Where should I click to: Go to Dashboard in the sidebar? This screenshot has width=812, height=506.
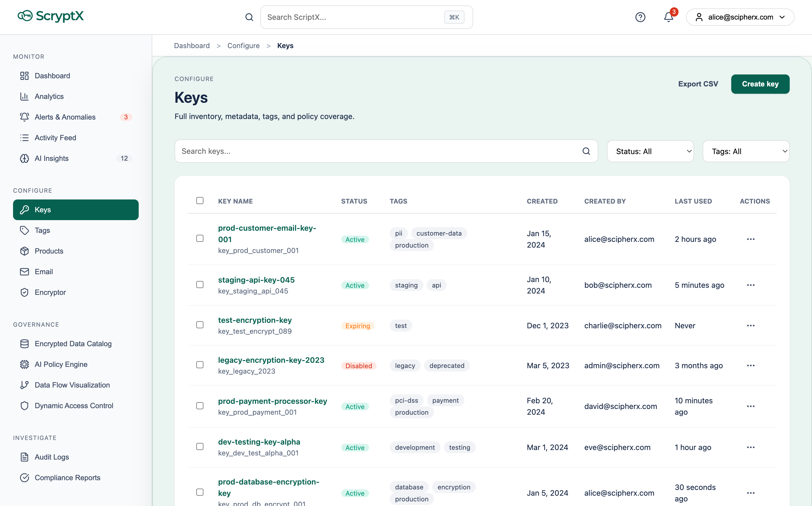(76, 76)
